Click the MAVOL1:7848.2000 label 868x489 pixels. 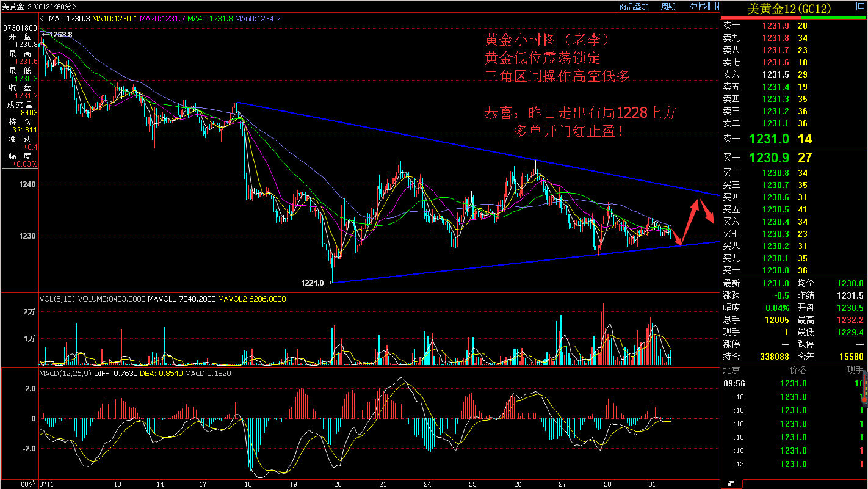point(182,299)
